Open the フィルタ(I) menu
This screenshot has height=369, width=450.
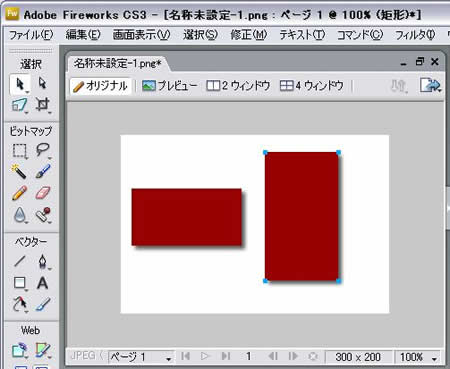tap(415, 35)
